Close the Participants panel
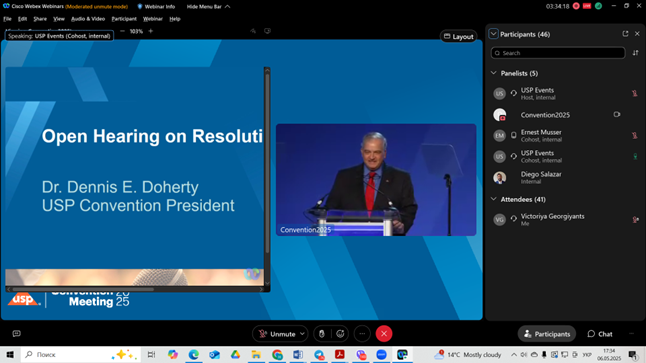The image size is (646, 363). [637, 34]
